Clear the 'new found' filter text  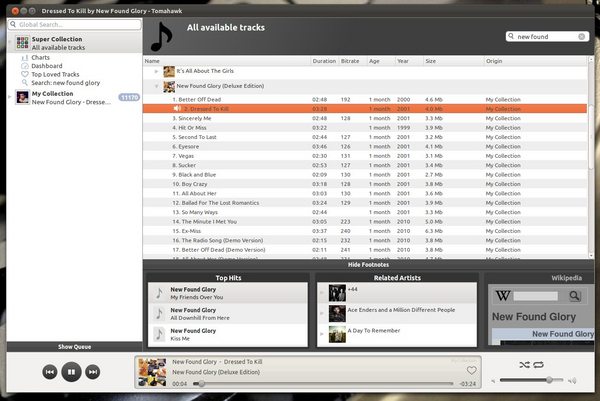coord(582,36)
